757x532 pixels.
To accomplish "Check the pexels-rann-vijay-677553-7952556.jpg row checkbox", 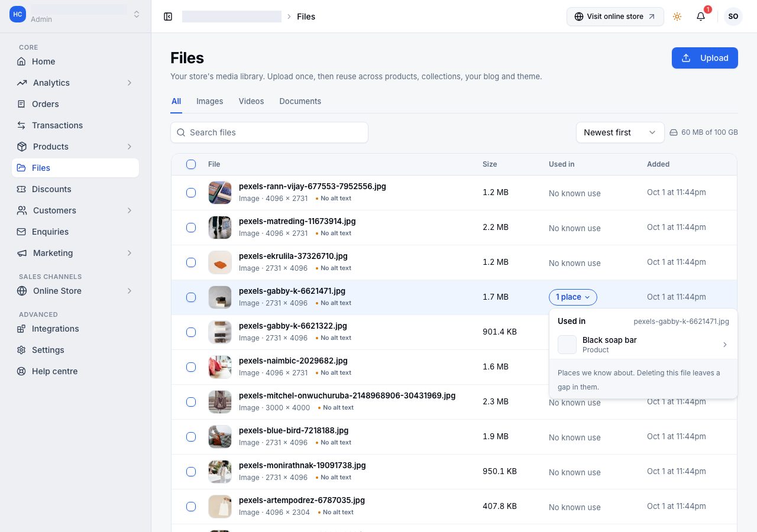I will tap(191, 193).
